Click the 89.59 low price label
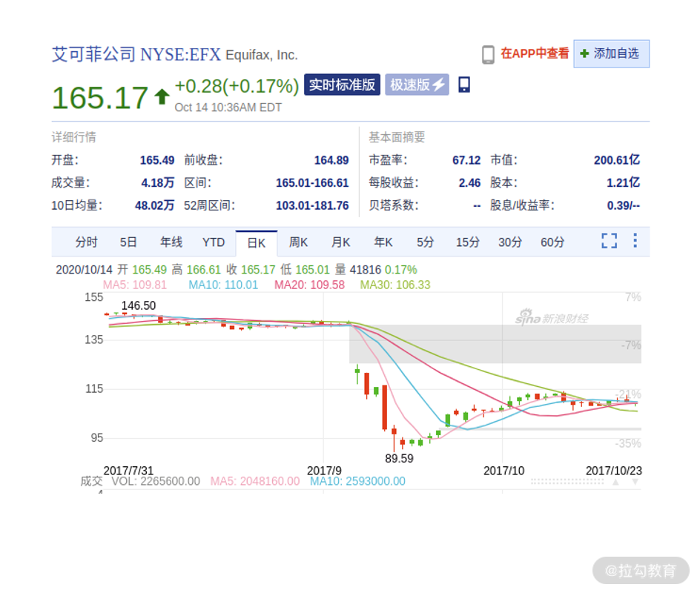700x593 pixels. point(399,458)
